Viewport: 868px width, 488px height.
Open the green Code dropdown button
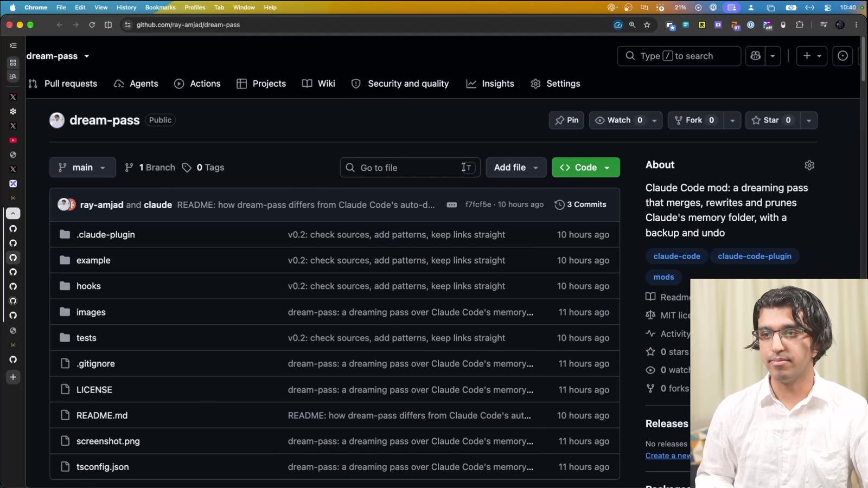585,168
